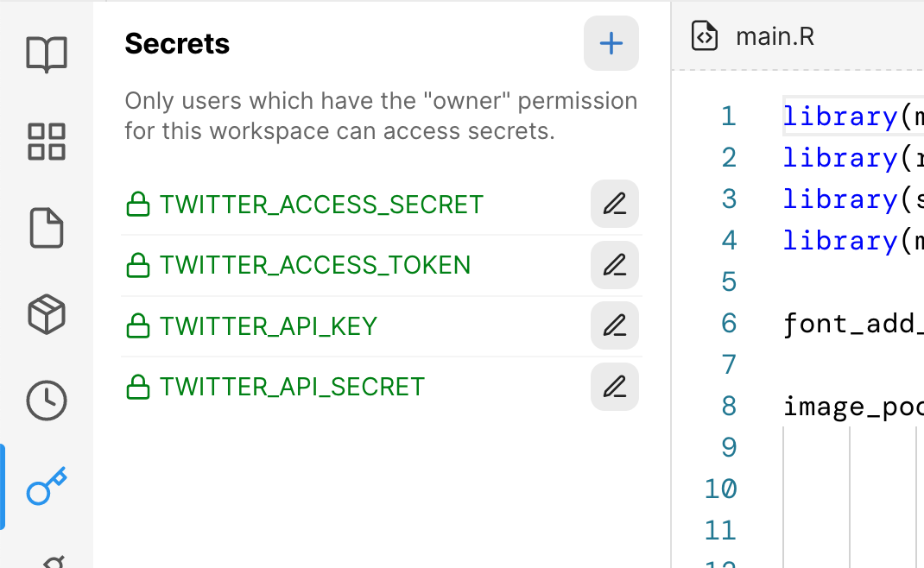Select the TWITTER_ACCESS_SECRET entry

(305, 205)
